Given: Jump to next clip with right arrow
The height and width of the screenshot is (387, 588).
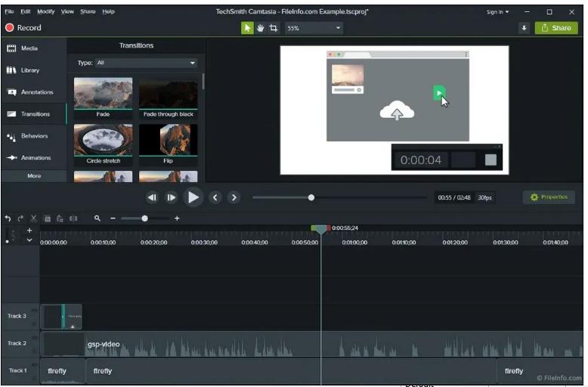Looking at the screenshot, I should coord(234,197).
